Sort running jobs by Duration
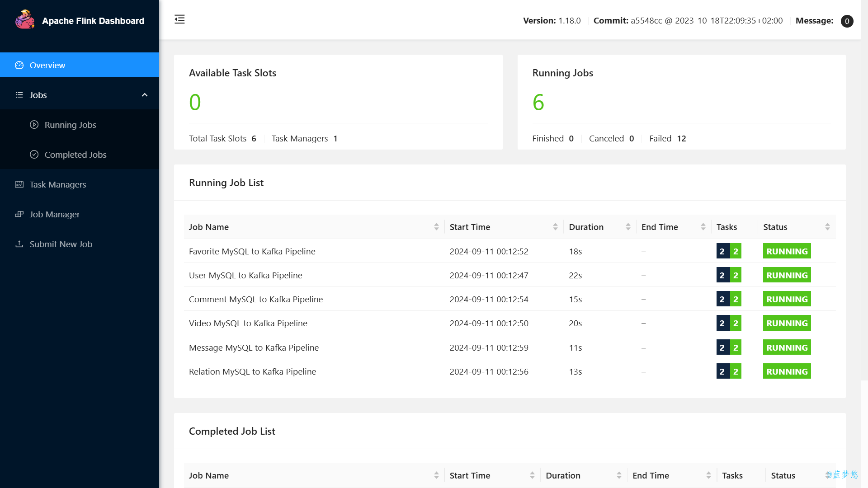 [x=628, y=227]
